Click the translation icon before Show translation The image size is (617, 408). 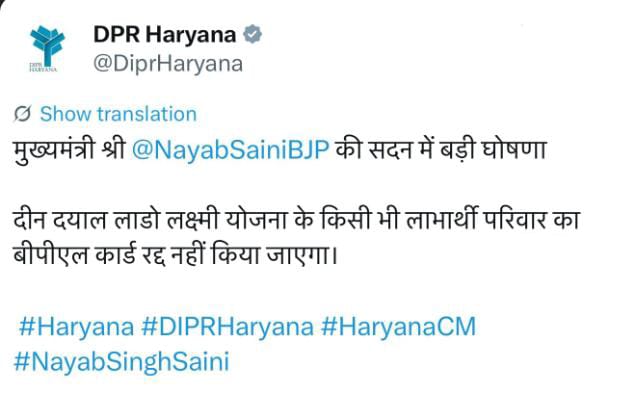22,114
